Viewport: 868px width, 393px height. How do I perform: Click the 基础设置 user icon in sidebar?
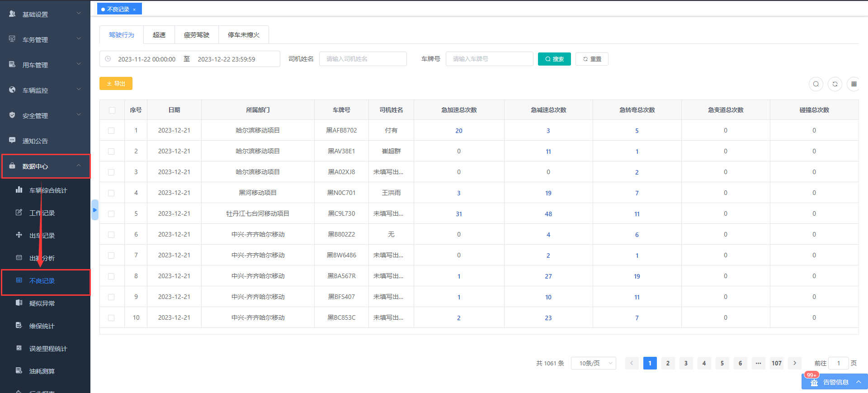coord(12,14)
